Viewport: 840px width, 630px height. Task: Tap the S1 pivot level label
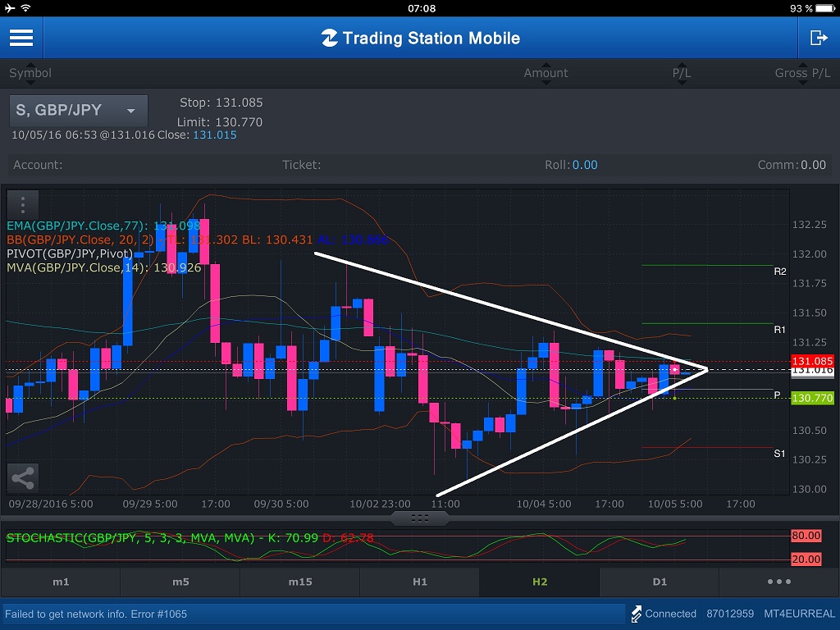(779, 454)
